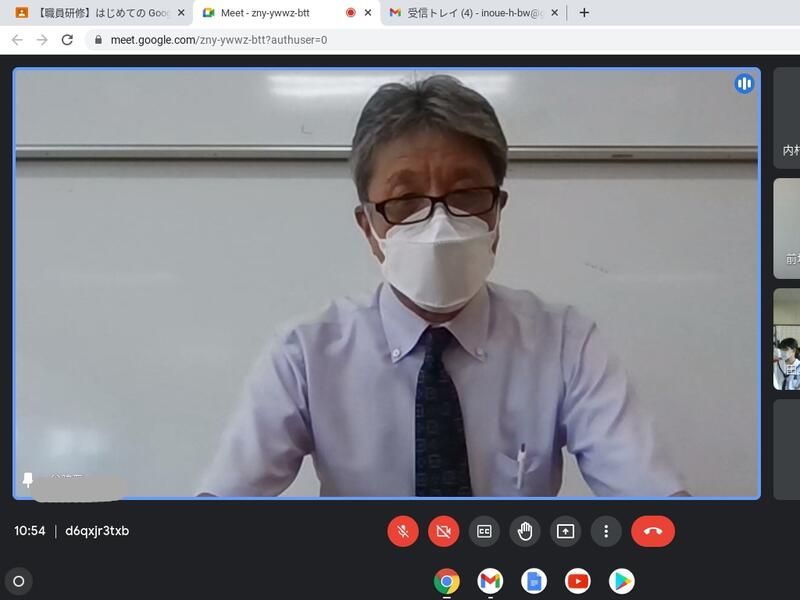
Task: Click the red leave call button
Action: pyautogui.click(x=653, y=531)
